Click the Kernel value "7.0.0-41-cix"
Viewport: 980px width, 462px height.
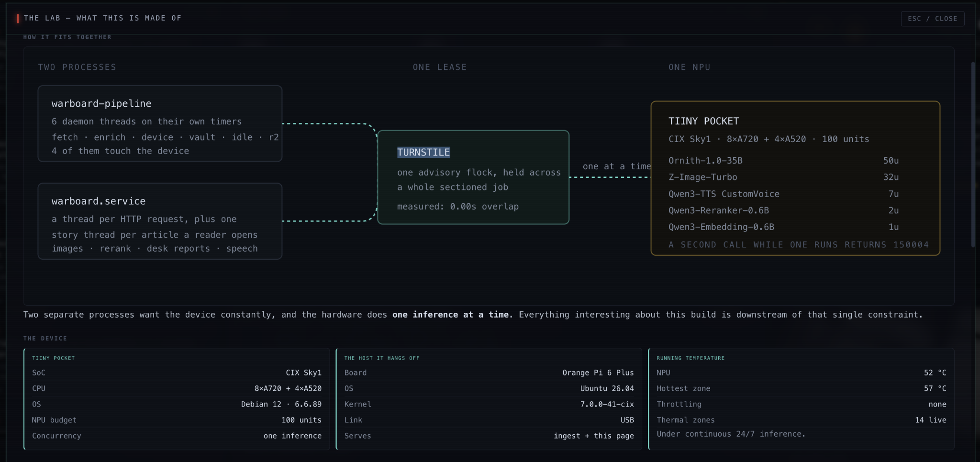click(x=607, y=404)
